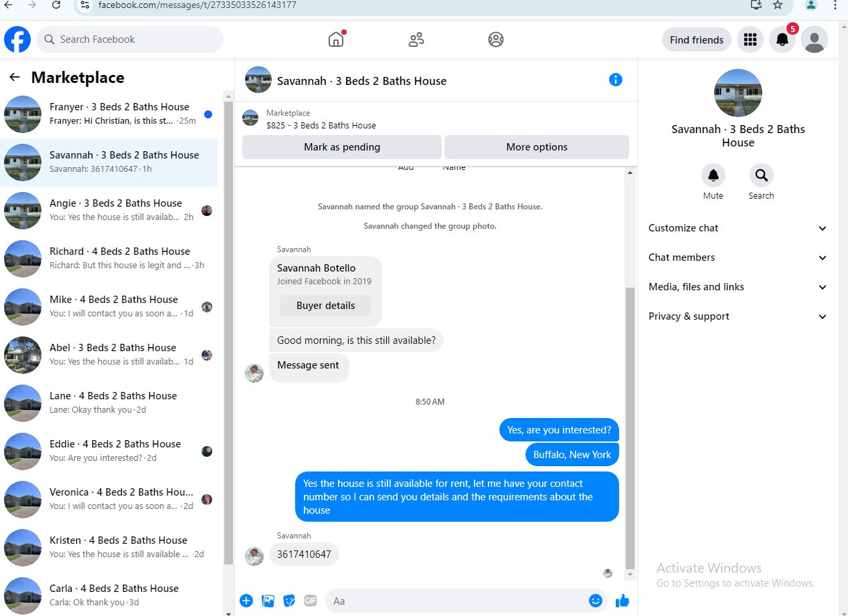
Task: Expand Media, files and links section
Action: point(738,287)
